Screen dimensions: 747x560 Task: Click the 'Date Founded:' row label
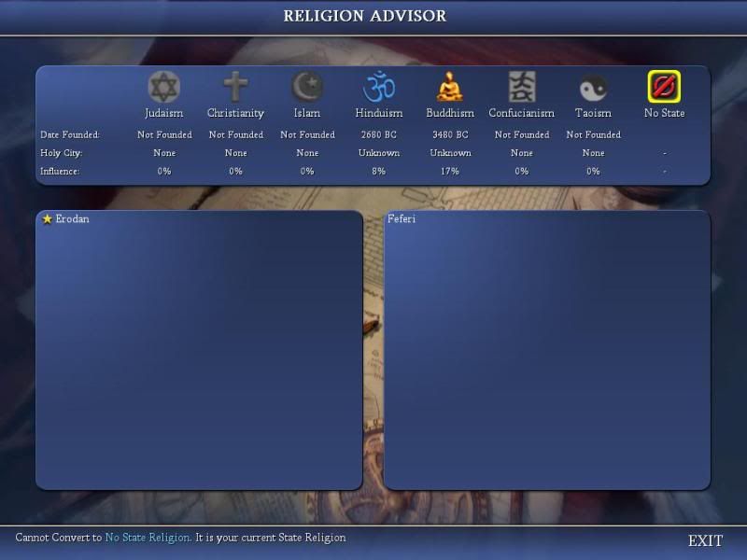pyautogui.click(x=70, y=135)
